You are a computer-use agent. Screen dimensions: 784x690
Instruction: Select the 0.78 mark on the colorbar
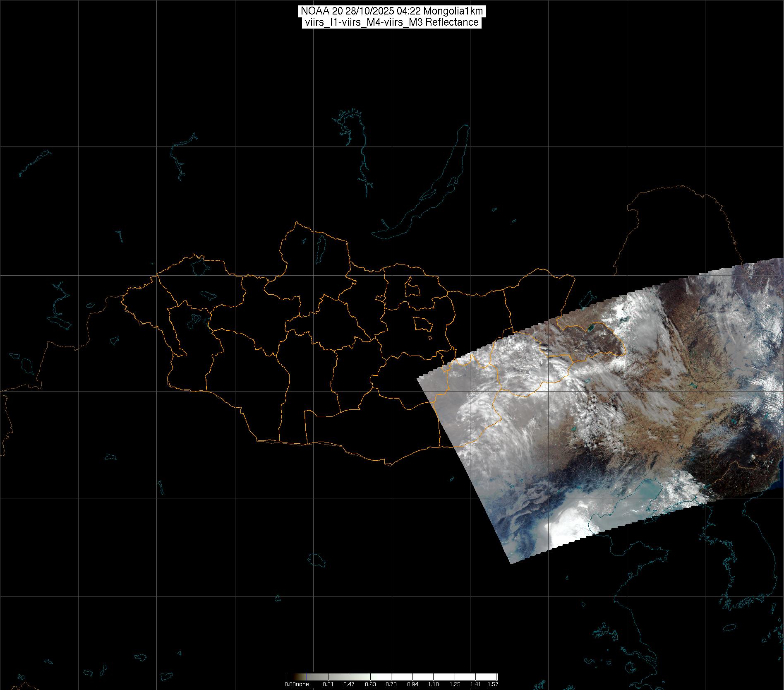coord(391,684)
